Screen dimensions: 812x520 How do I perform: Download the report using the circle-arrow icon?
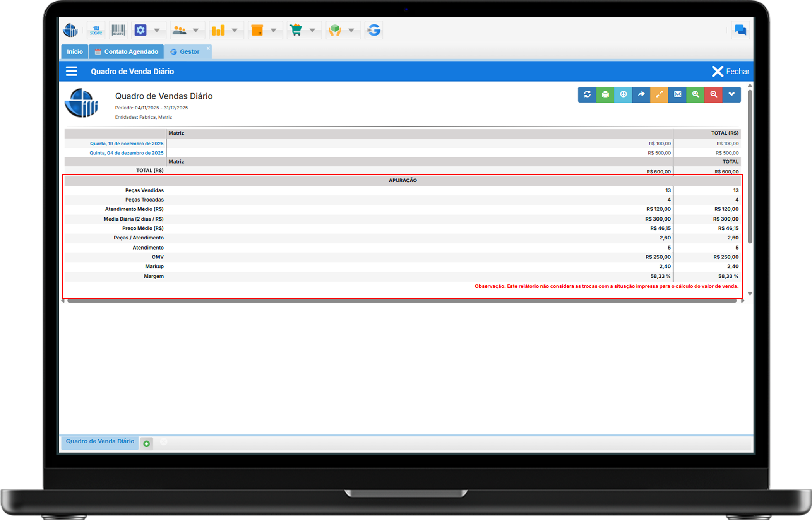click(x=623, y=94)
